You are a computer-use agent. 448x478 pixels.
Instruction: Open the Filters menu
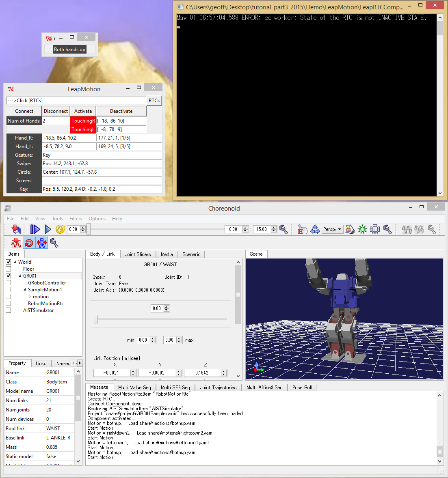76,219
